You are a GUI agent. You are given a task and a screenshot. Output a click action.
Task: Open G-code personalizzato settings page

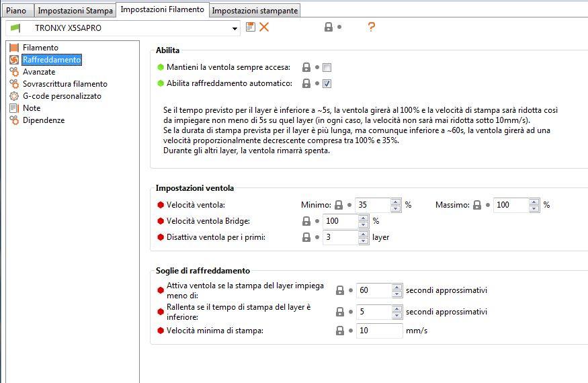[62, 96]
